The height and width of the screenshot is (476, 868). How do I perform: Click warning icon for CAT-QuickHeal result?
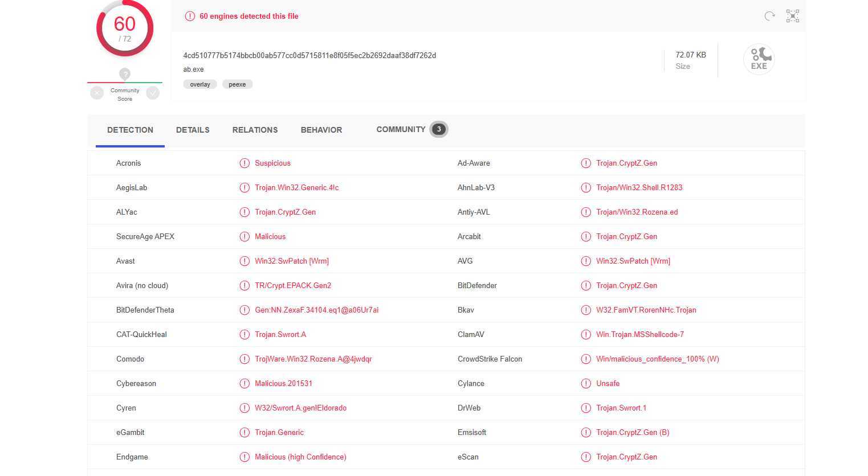click(x=244, y=334)
